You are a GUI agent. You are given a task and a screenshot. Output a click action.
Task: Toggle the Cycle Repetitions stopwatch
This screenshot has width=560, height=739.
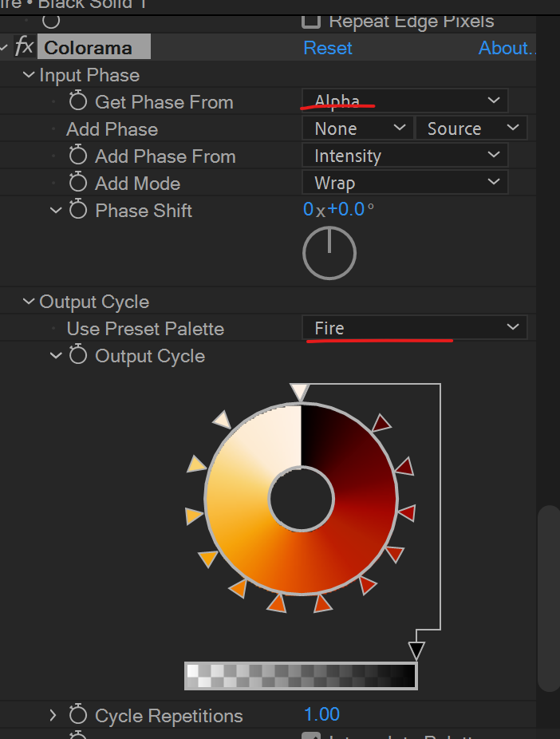77,715
